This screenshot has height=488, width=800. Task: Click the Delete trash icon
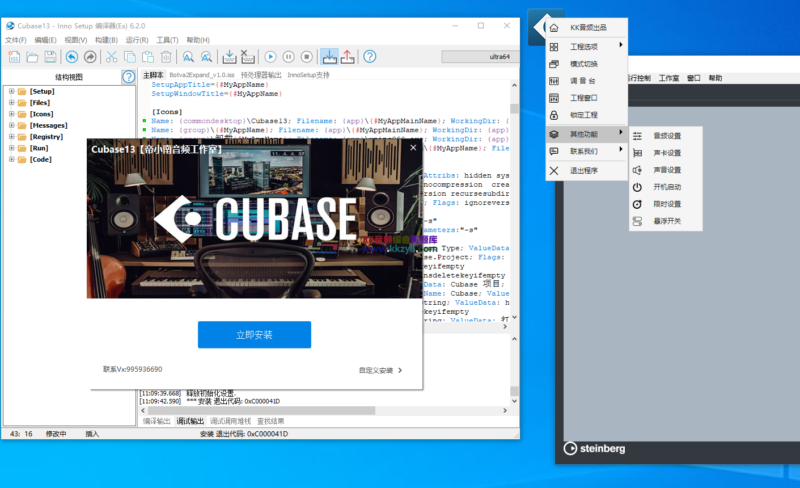pyautogui.click(x=166, y=57)
